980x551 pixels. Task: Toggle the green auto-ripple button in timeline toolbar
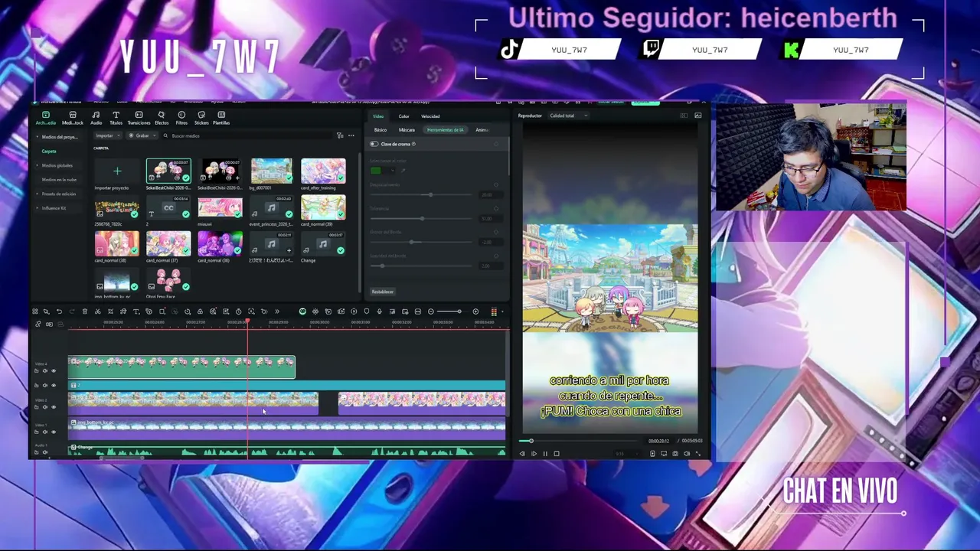pos(302,311)
